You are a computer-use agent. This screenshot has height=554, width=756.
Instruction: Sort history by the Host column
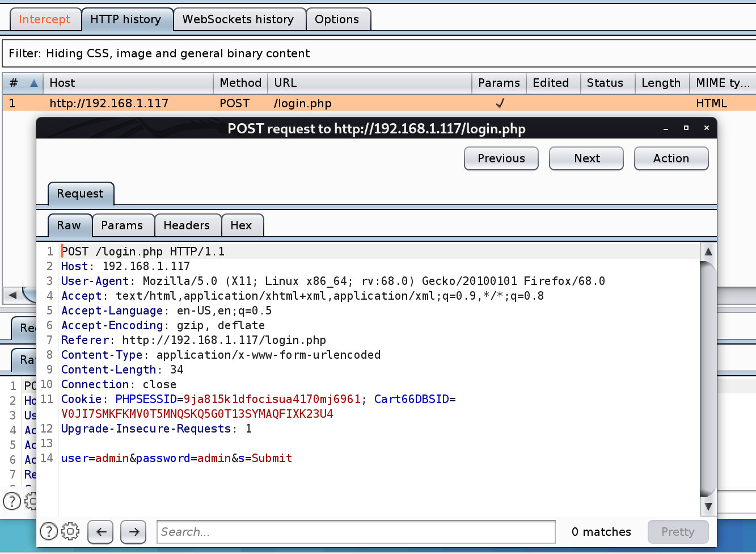128,83
